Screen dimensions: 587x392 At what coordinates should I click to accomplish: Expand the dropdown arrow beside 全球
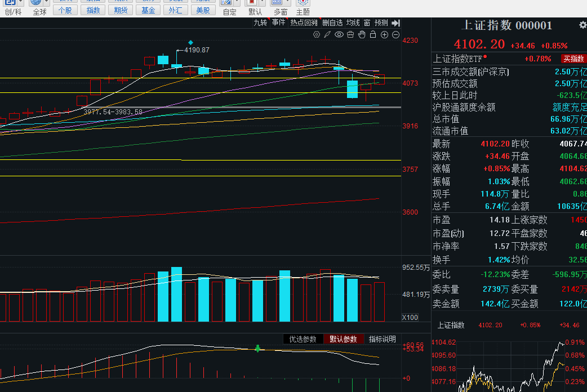[46, 2]
